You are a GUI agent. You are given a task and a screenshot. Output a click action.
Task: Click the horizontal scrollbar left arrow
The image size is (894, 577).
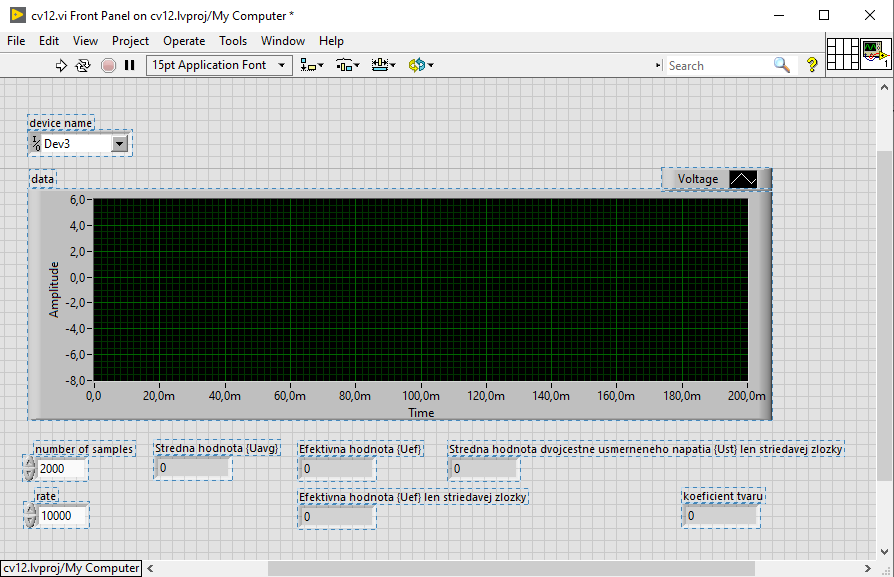[150, 568]
